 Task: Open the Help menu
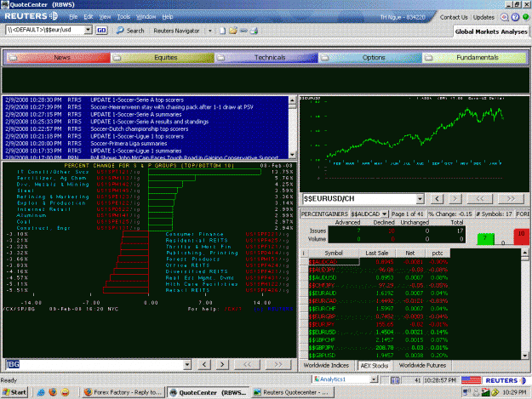(168, 17)
